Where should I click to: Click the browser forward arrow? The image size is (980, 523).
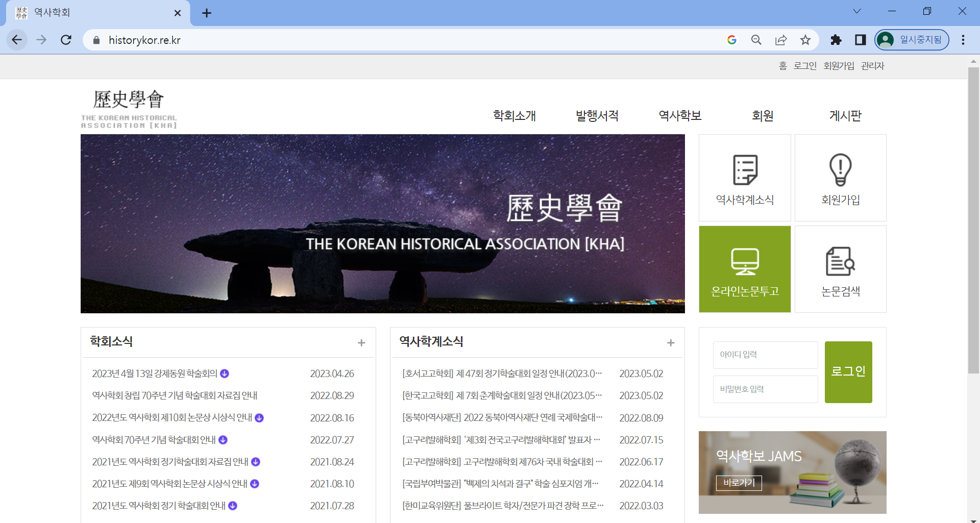click(x=41, y=40)
